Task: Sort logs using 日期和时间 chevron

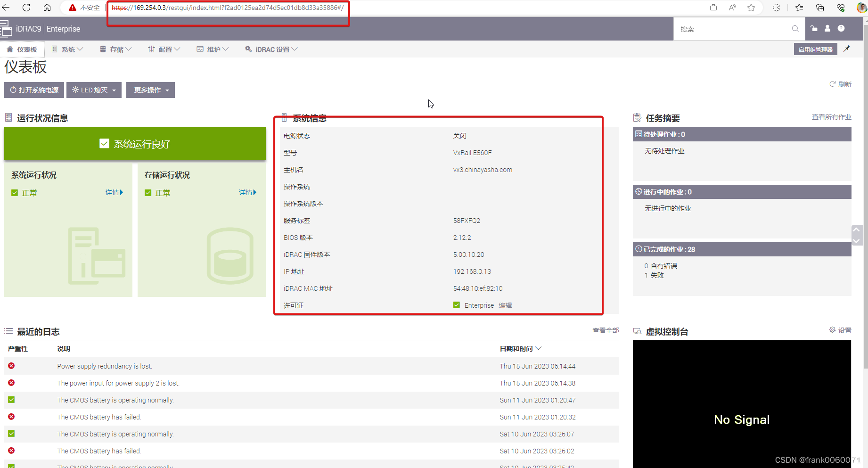Action: (x=539, y=348)
